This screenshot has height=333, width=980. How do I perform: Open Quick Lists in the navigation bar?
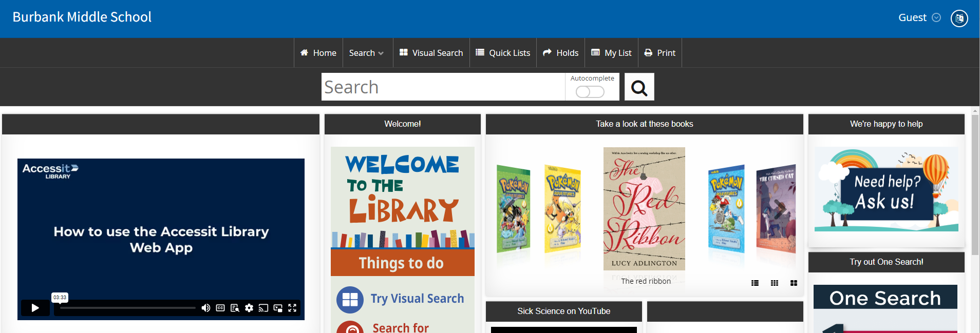503,53
